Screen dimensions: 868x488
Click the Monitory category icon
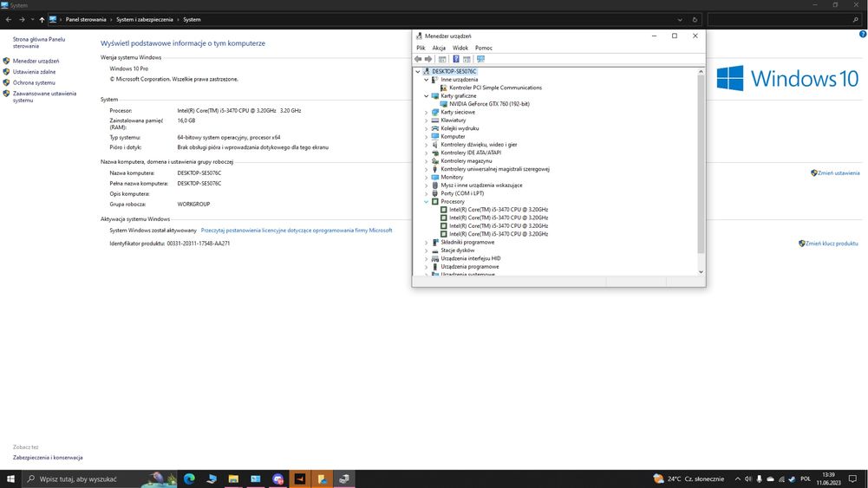(435, 177)
